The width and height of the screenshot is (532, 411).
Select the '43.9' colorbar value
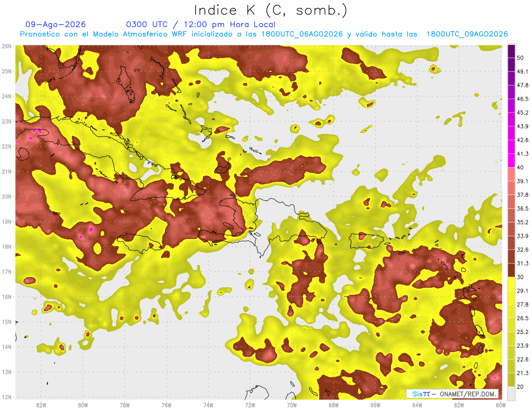pyautogui.click(x=523, y=126)
